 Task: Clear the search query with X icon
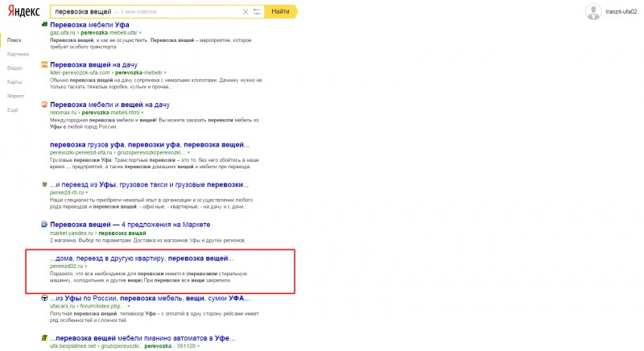tap(246, 11)
